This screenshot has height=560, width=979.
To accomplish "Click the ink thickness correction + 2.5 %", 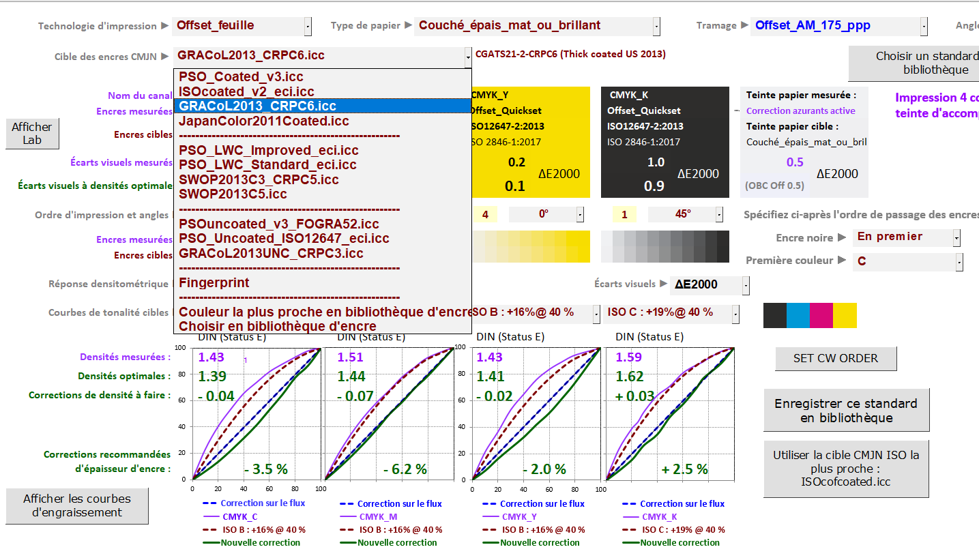I will coord(684,469).
